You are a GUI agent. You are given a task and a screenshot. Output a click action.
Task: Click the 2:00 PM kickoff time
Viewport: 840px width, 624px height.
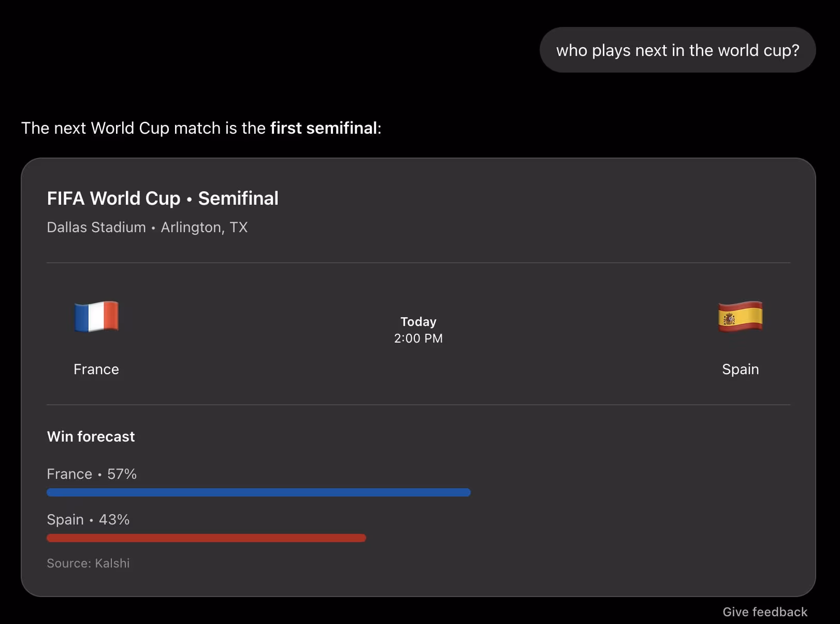coord(418,338)
